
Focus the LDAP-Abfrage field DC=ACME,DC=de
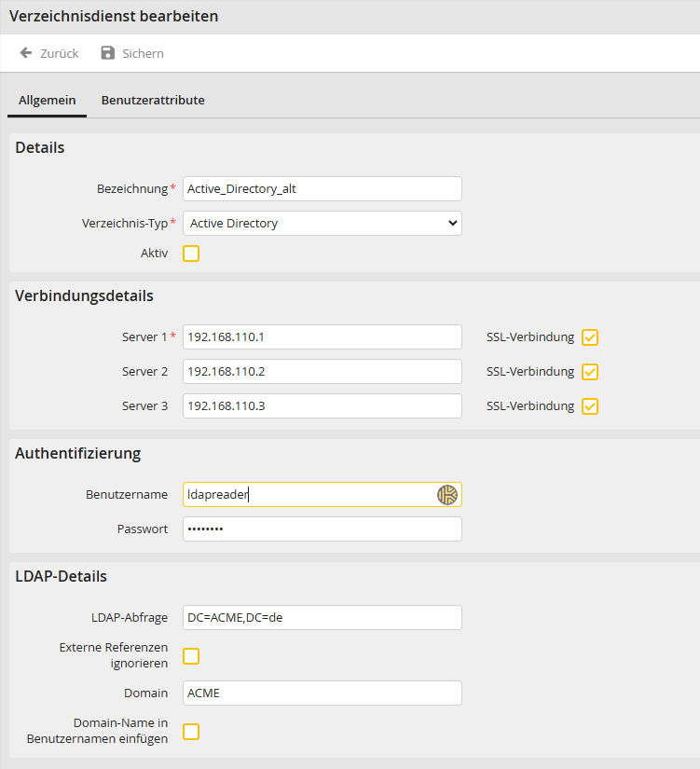[x=323, y=617]
